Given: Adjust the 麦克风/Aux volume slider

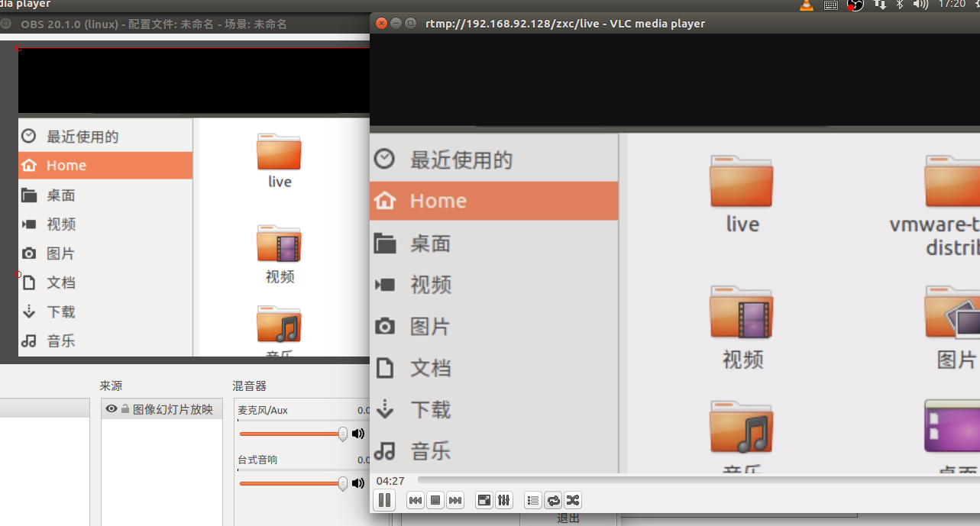Looking at the screenshot, I should (x=293, y=434).
